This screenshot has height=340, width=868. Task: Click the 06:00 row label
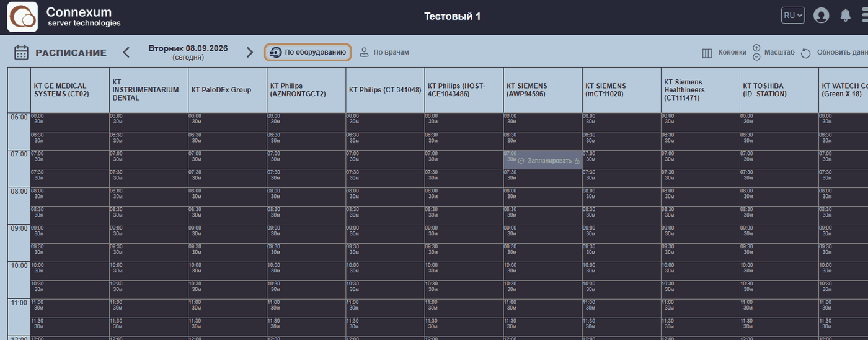point(19,117)
